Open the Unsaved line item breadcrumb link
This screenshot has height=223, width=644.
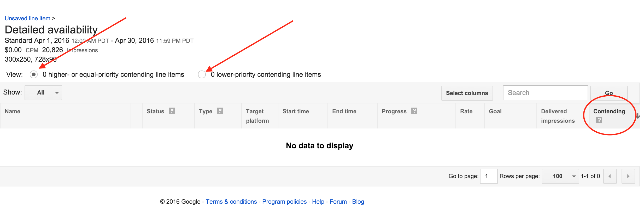(27, 19)
